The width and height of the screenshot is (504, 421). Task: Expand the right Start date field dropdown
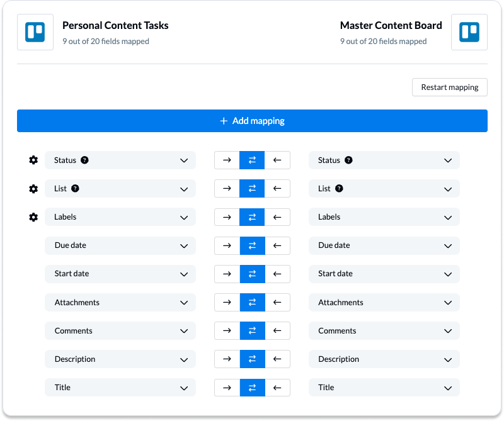pos(384,274)
